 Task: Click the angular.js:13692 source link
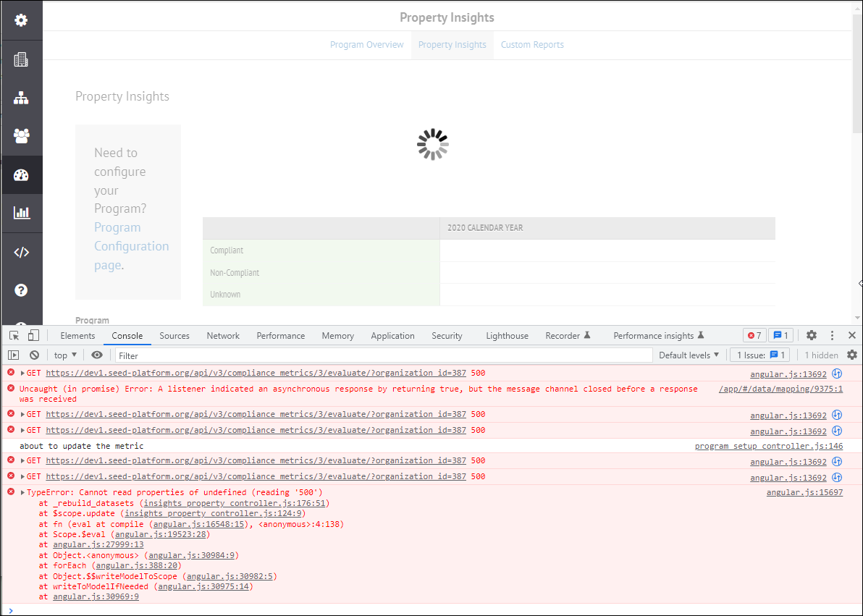tap(788, 373)
